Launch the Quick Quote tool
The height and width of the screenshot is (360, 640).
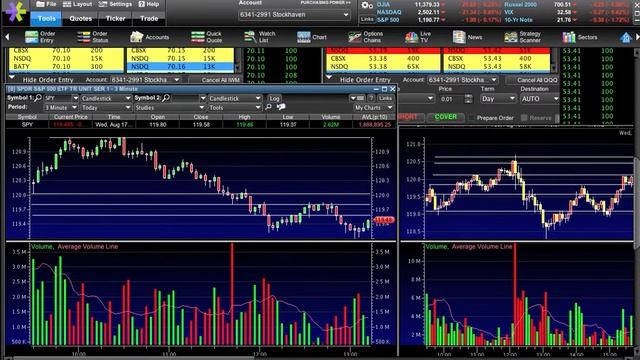[x=207, y=37]
